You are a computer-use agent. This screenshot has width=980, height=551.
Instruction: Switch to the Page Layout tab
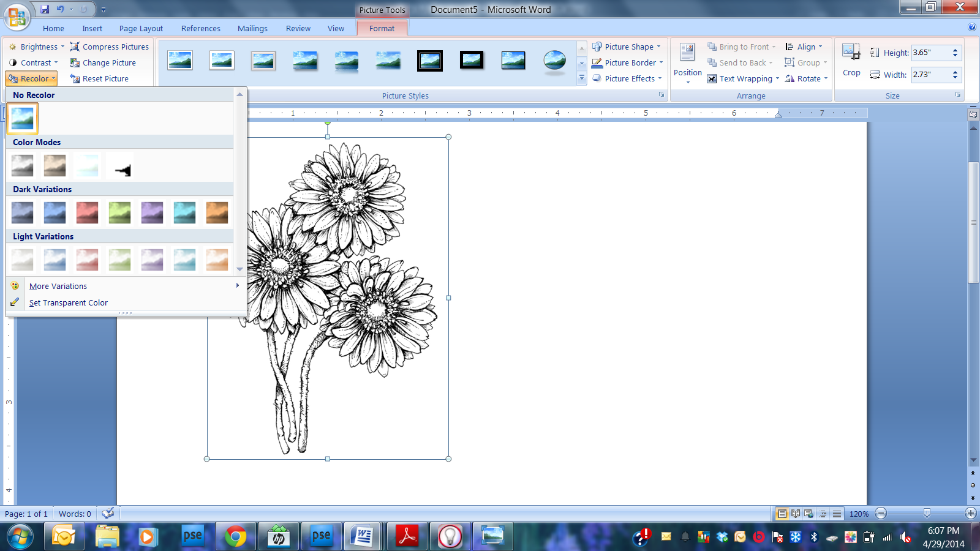[x=141, y=28]
